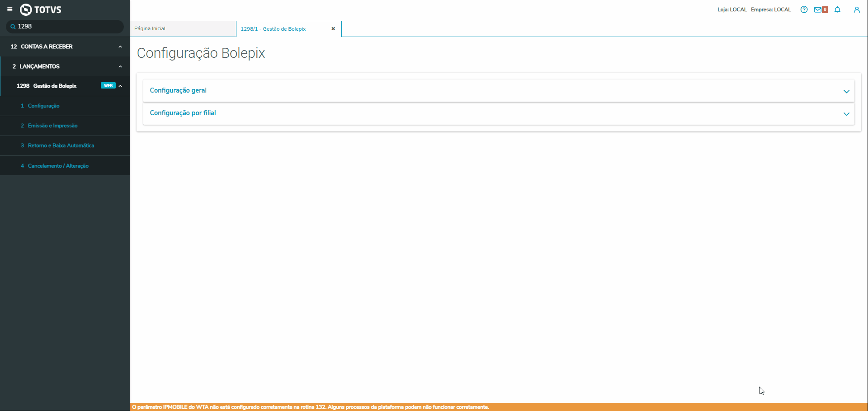Focus the routine search field containing 1298
Image resolution: width=868 pixels, height=411 pixels.
click(65, 27)
